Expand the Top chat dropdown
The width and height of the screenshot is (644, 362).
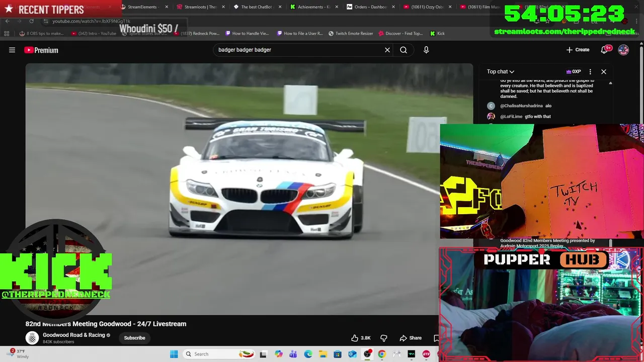coord(500,71)
